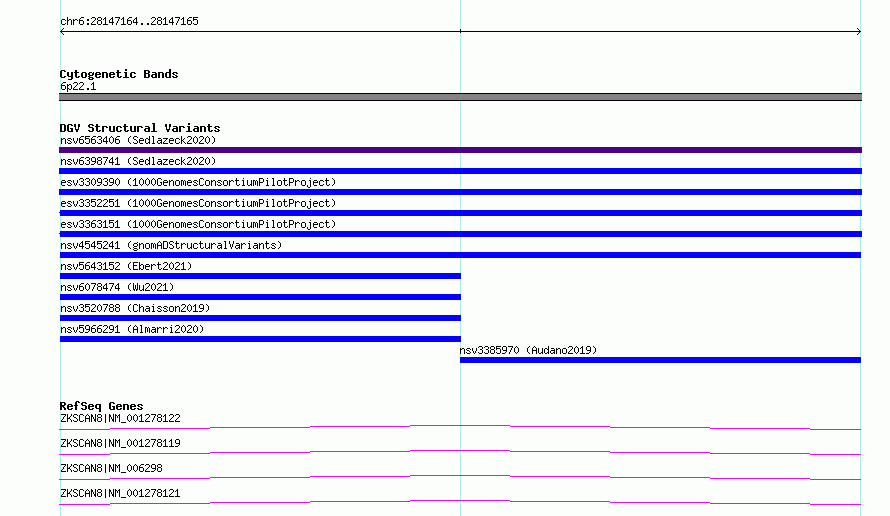Open variant esv3363151 label
Viewport: 890px width, 516px height.
[x=198, y=224]
